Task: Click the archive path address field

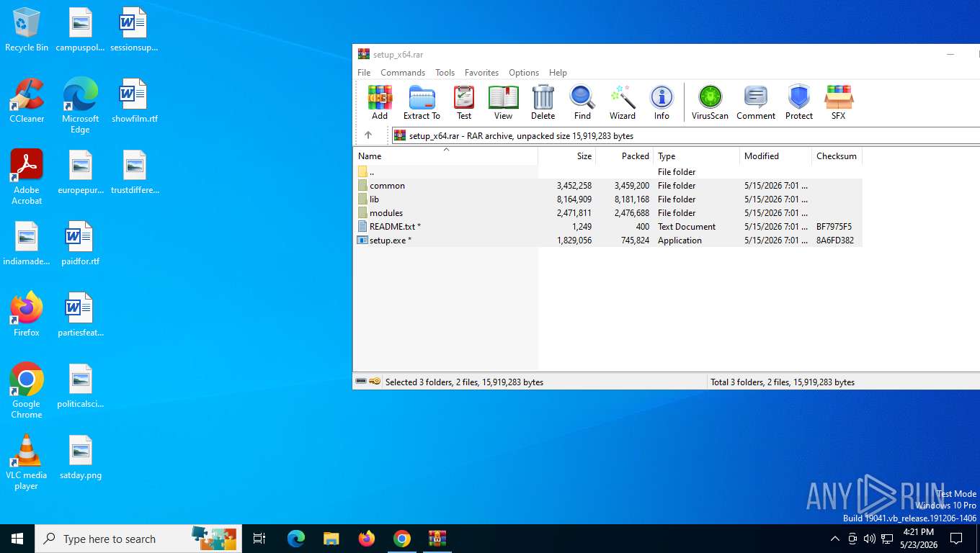Action: pyautogui.click(x=685, y=135)
